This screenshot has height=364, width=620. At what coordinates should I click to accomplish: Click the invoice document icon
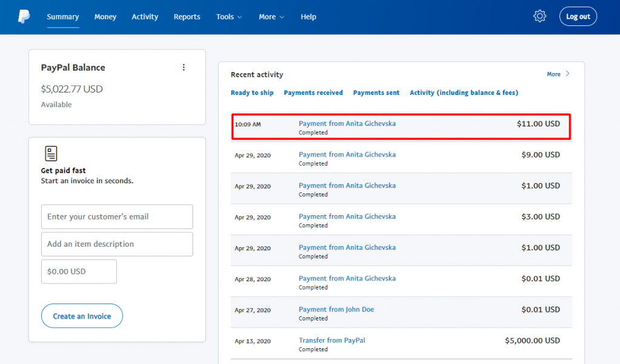click(x=51, y=154)
